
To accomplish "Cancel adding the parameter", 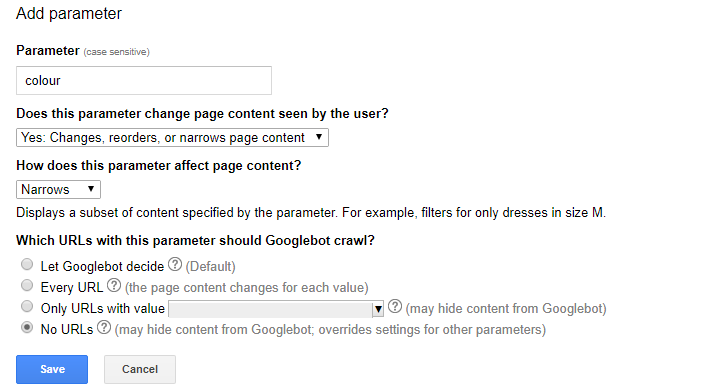I will [140, 369].
